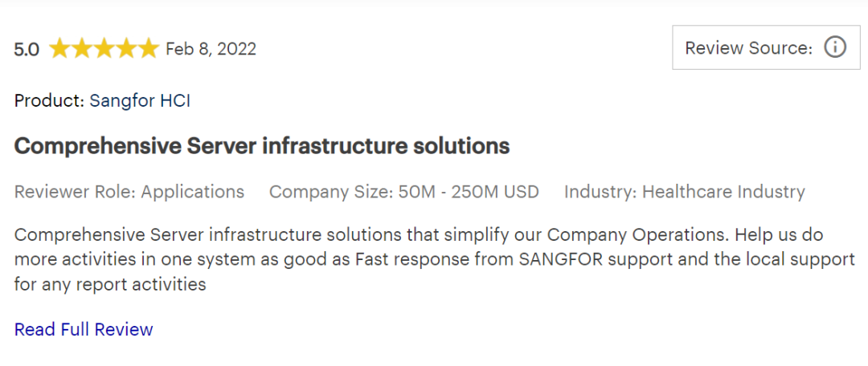Viewport: 868px width, 366px height.
Task: Select the Reviewer Role: Applications text
Action: point(129,192)
